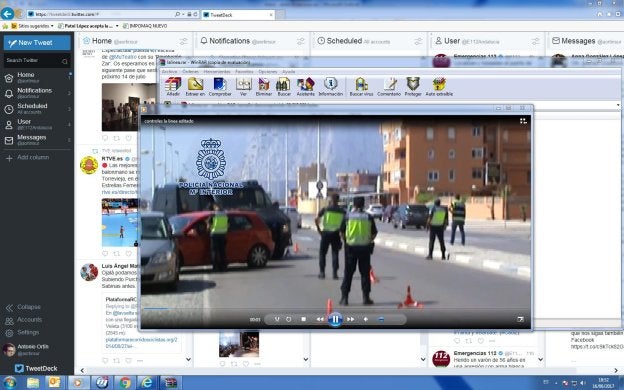Click the Ver icon in WinRAR toolbar
Screen dimensions: 624x390
[243, 87]
